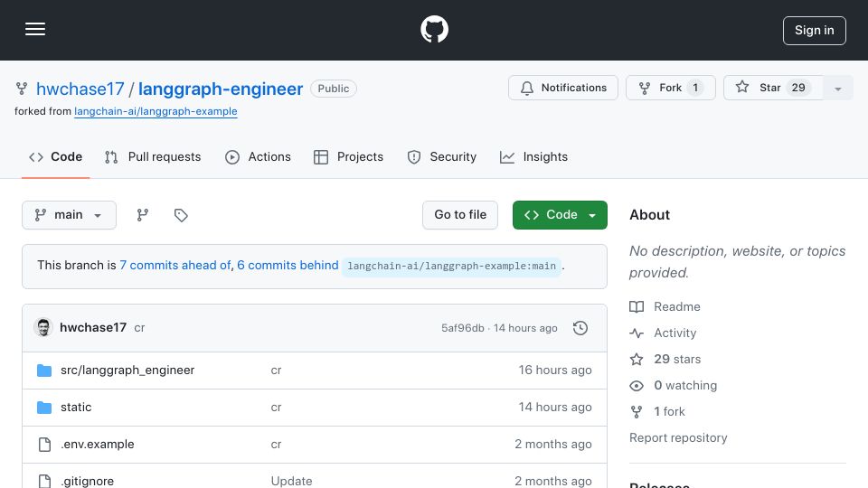Switch to the Code tab
This screenshot has height=488, width=868.
[x=55, y=157]
